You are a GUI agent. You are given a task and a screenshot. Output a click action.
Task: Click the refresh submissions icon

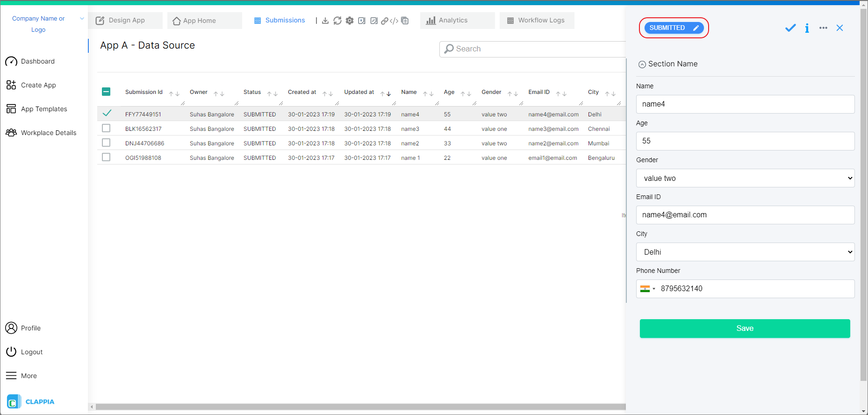pos(337,21)
